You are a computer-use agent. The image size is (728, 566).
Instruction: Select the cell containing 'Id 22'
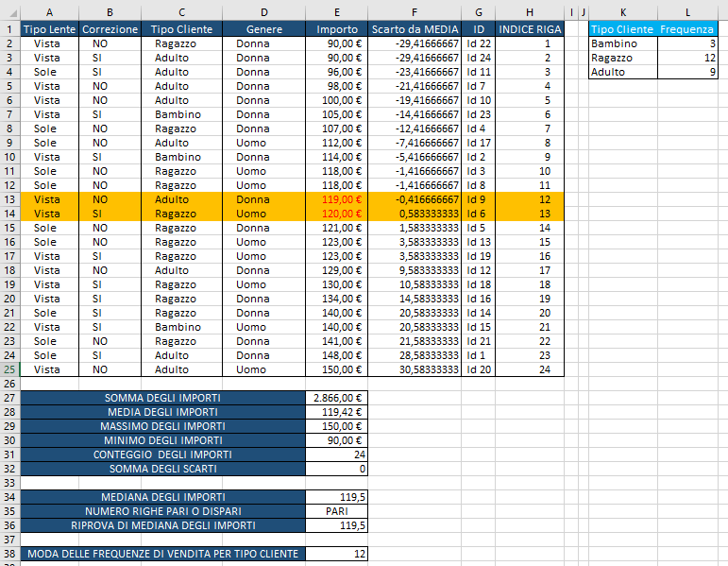pyautogui.click(x=479, y=43)
